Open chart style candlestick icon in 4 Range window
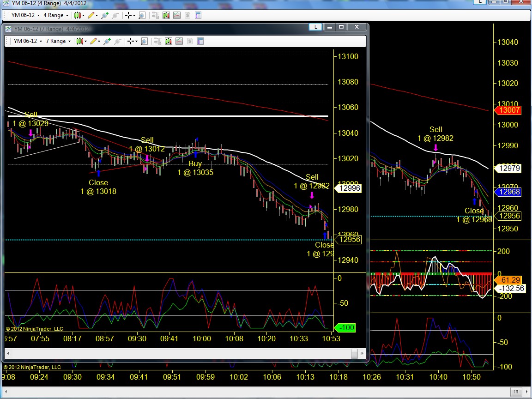The image size is (532, 399). pyautogui.click(x=78, y=15)
